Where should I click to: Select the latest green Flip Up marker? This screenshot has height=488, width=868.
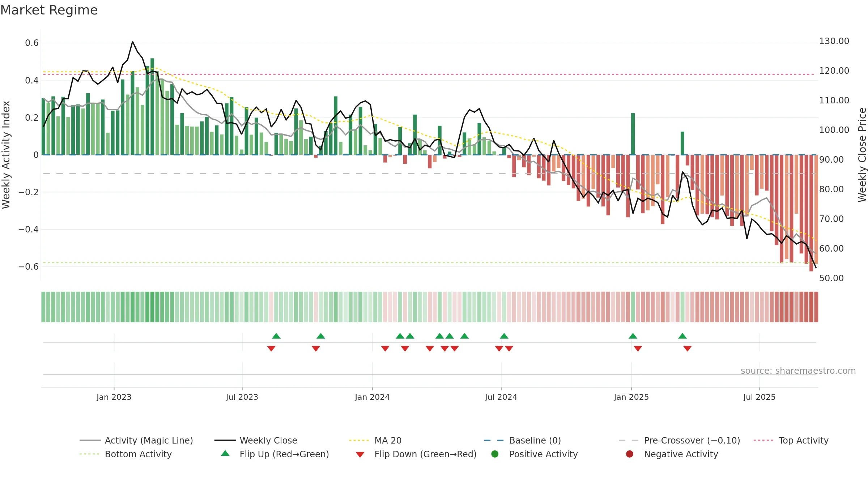click(x=682, y=336)
